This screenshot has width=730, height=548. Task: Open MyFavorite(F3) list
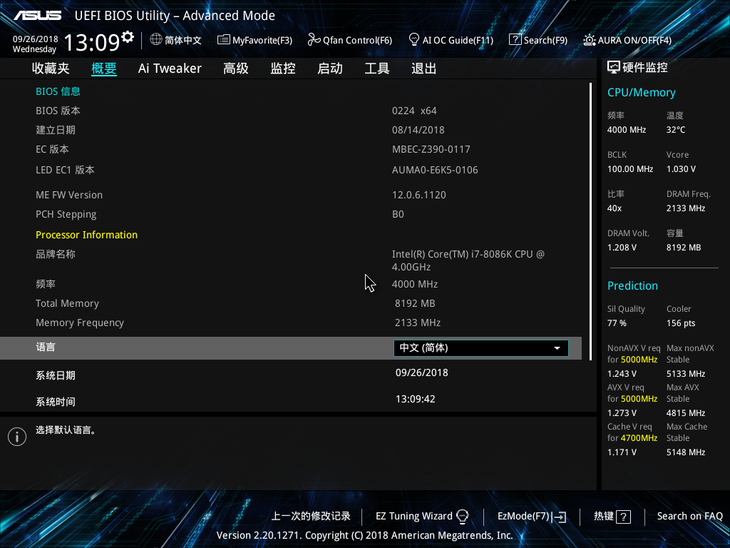click(x=255, y=41)
